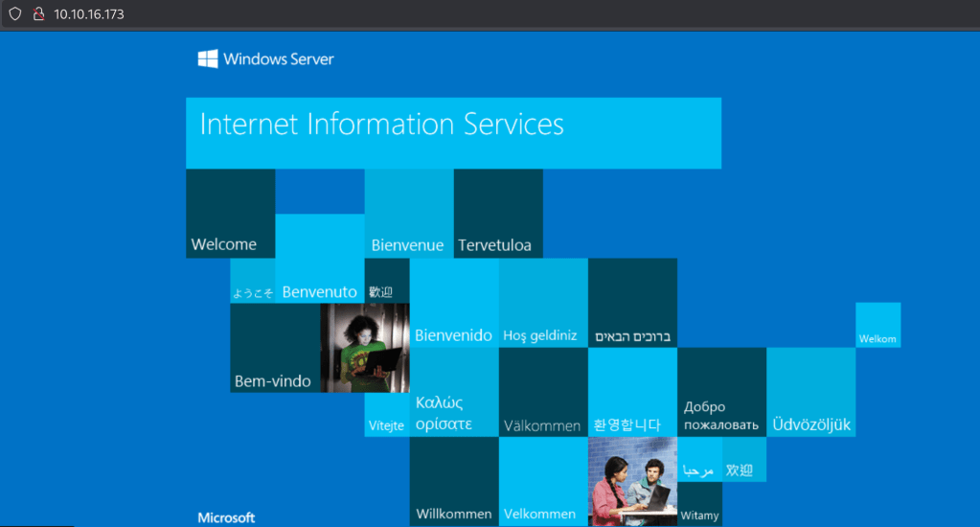Viewport: 980px width, 527px height.
Task: Open the Välkommen tile
Action: [x=542, y=392]
